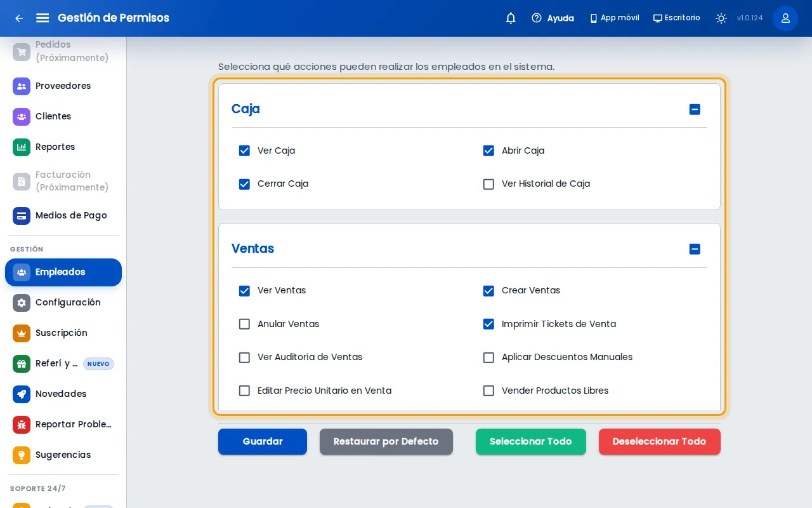
Task: Uncheck the Ver Ventas checkbox
Action: click(x=244, y=291)
